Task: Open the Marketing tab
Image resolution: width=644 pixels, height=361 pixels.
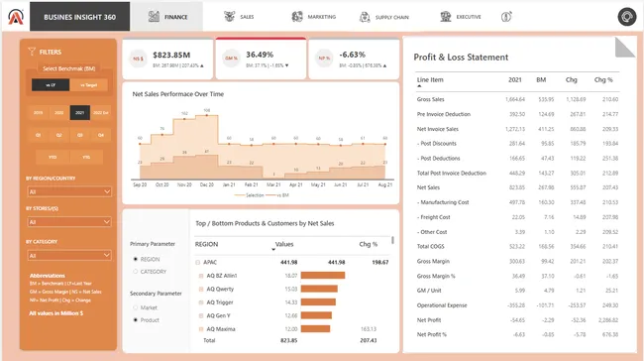Action: pos(314,17)
